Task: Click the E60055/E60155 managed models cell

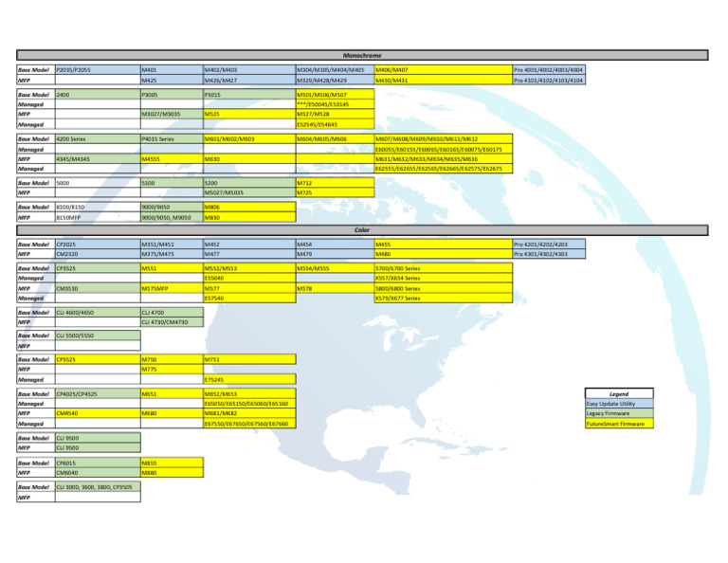Action: 444,150
